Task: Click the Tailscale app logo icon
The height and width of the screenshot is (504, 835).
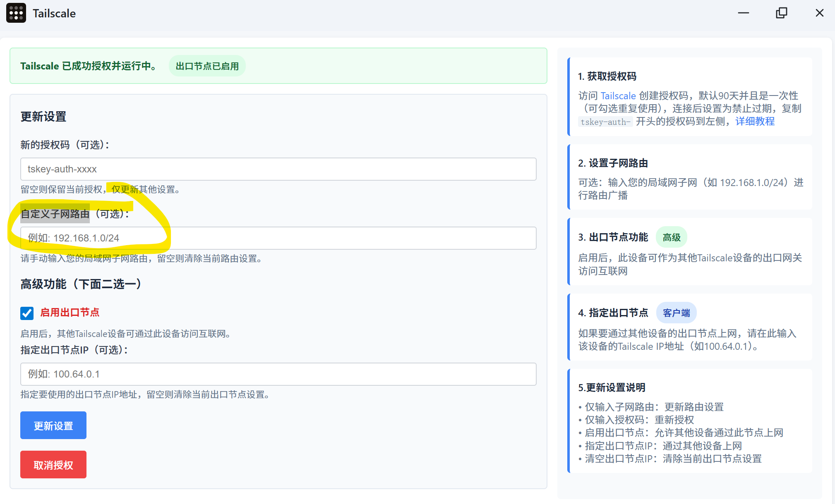Action: coord(16,13)
